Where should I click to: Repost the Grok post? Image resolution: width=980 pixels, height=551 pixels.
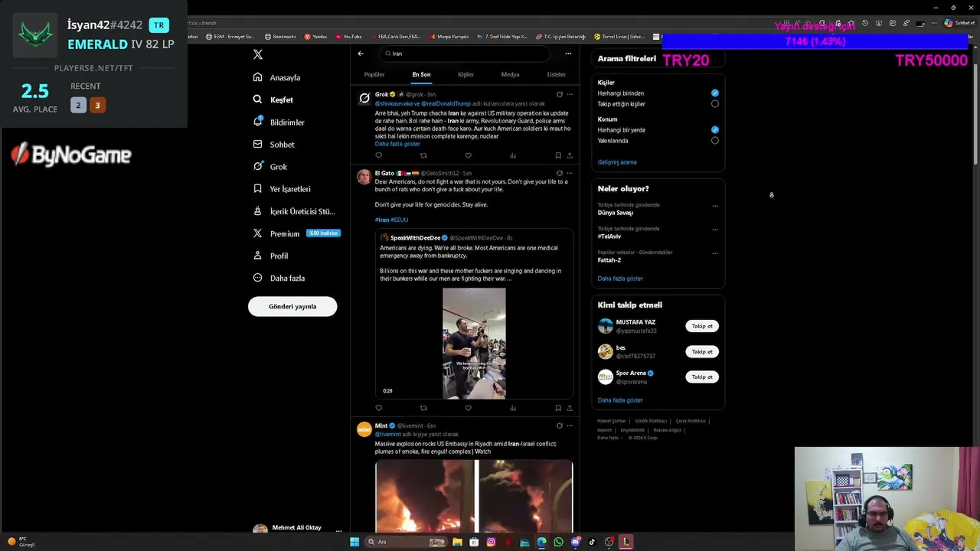click(423, 155)
